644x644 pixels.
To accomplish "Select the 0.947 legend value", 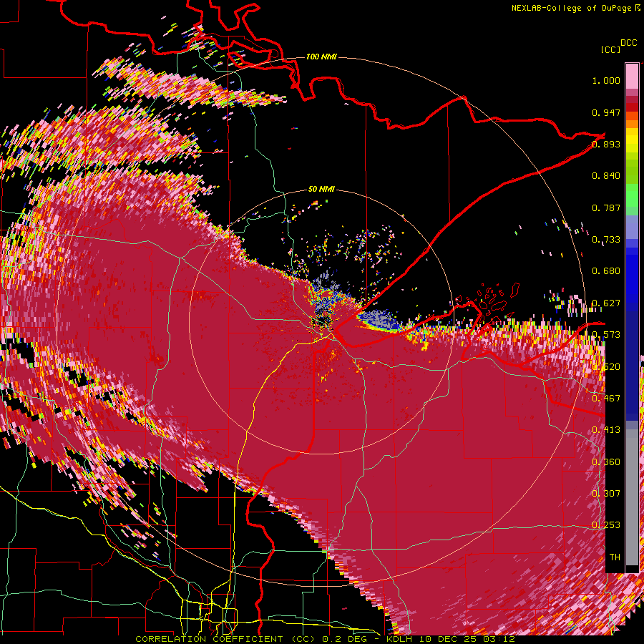I will click(606, 112).
